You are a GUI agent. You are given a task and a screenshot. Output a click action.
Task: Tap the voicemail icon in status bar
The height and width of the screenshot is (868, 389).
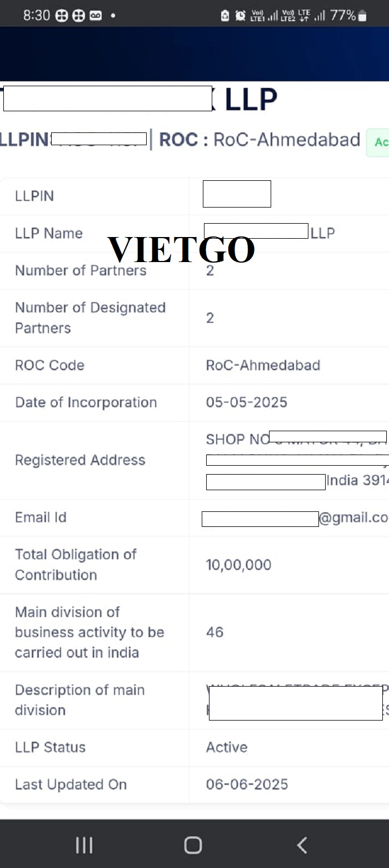[95, 16]
